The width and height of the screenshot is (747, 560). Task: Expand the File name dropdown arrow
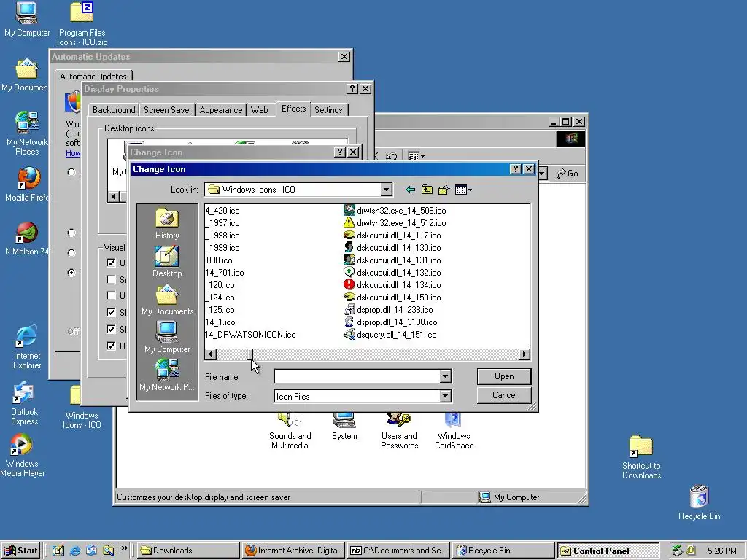pyautogui.click(x=445, y=377)
